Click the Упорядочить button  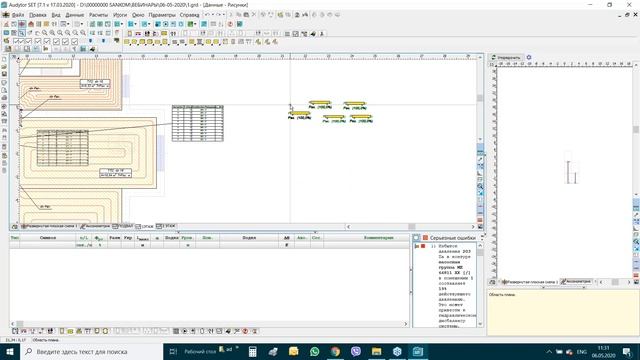(x=506, y=58)
